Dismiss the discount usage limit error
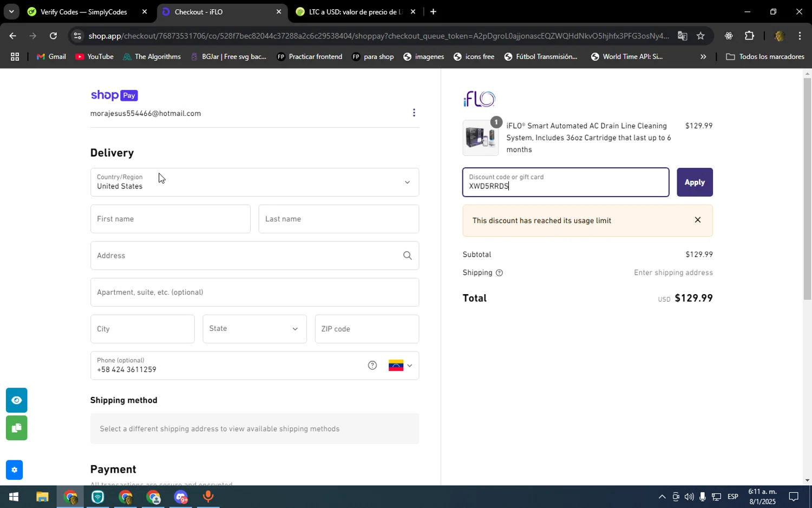 pos(698,220)
